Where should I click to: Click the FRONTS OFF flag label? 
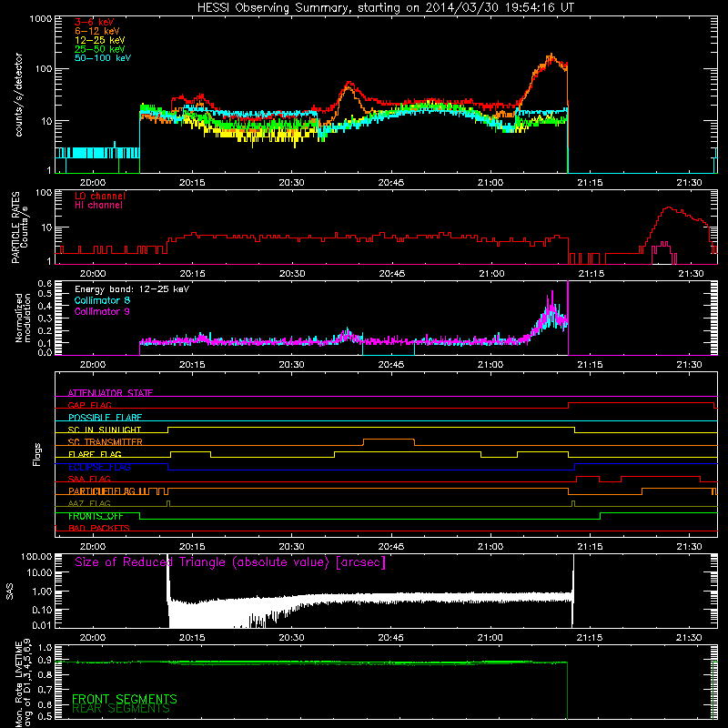point(96,516)
